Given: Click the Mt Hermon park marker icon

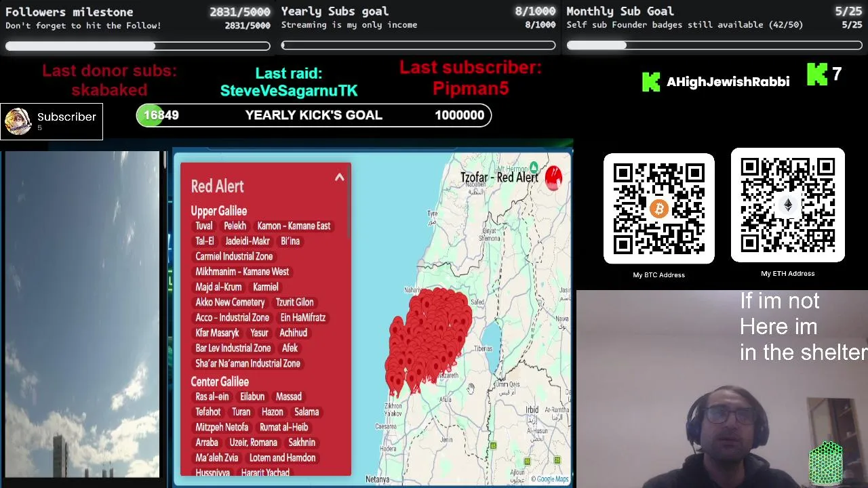Looking at the screenshot, I should click(534, 167).
